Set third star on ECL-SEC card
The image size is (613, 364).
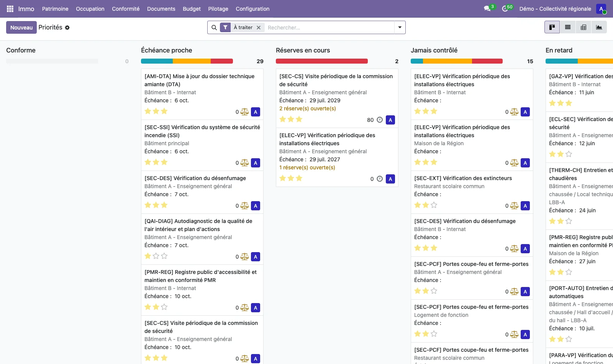pyautogui.click(x=569, y=154)
